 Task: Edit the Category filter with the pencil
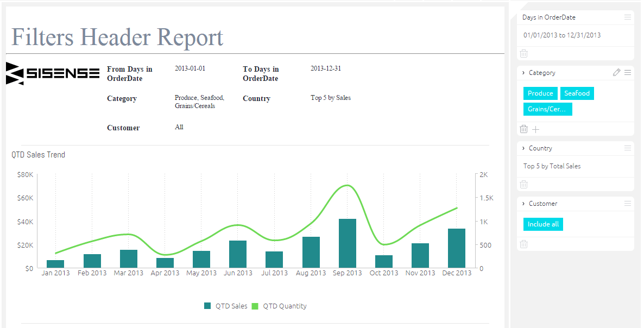[616, 73]
